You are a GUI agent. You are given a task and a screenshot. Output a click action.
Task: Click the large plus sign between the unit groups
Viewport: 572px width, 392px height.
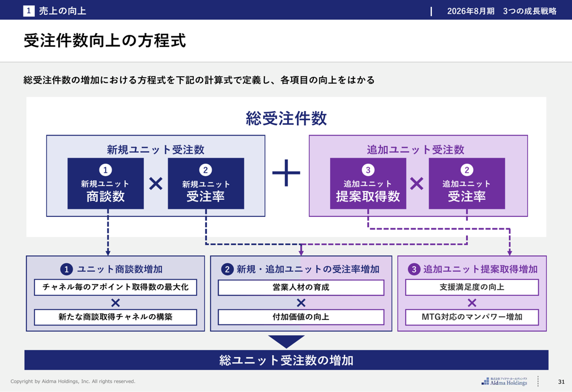click(286, 173)
